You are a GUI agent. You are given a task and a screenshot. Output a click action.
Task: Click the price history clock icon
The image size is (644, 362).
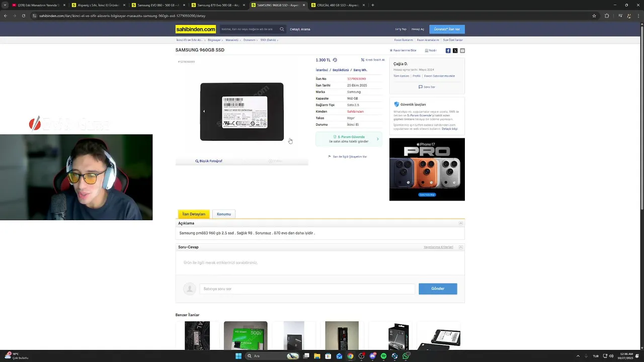click(335, 60)
